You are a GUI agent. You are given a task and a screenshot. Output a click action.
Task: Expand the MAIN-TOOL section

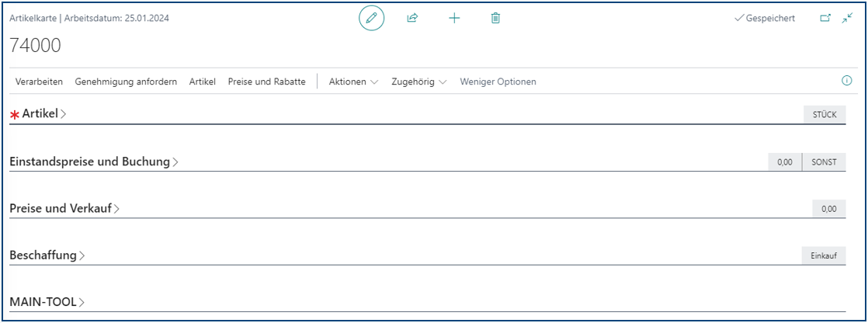click(47, 302)
